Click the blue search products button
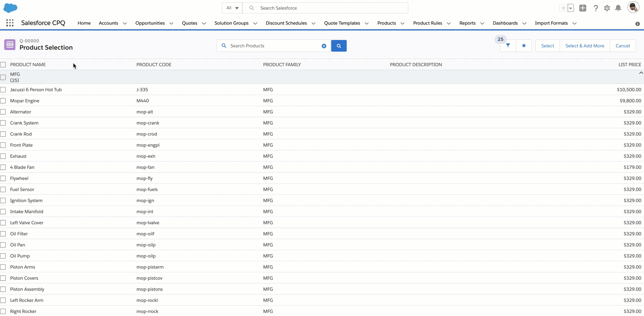The image size is (644, 316). click(339, 46)
